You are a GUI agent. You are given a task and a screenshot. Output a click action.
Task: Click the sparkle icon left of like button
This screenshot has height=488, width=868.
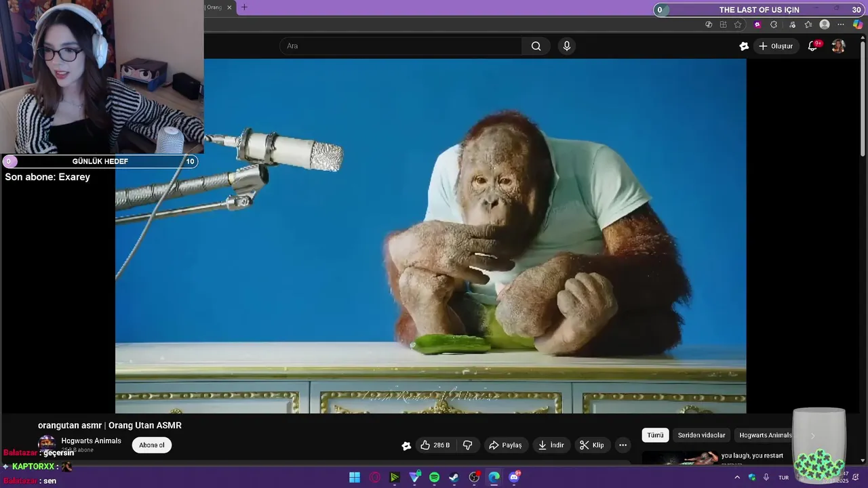click(x=406, y=445)
